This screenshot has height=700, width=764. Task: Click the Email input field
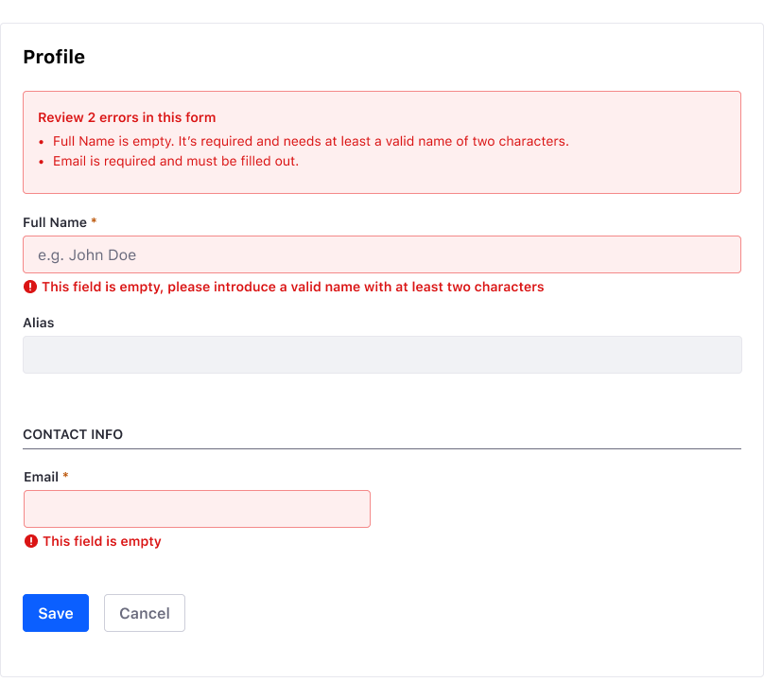[x=197, y=508]
